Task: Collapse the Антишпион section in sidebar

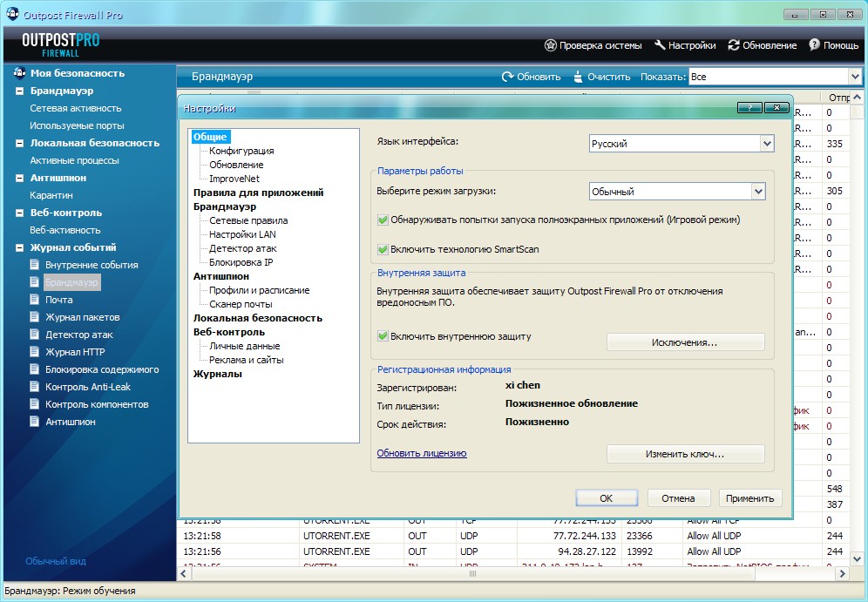Action: point(19,179)
